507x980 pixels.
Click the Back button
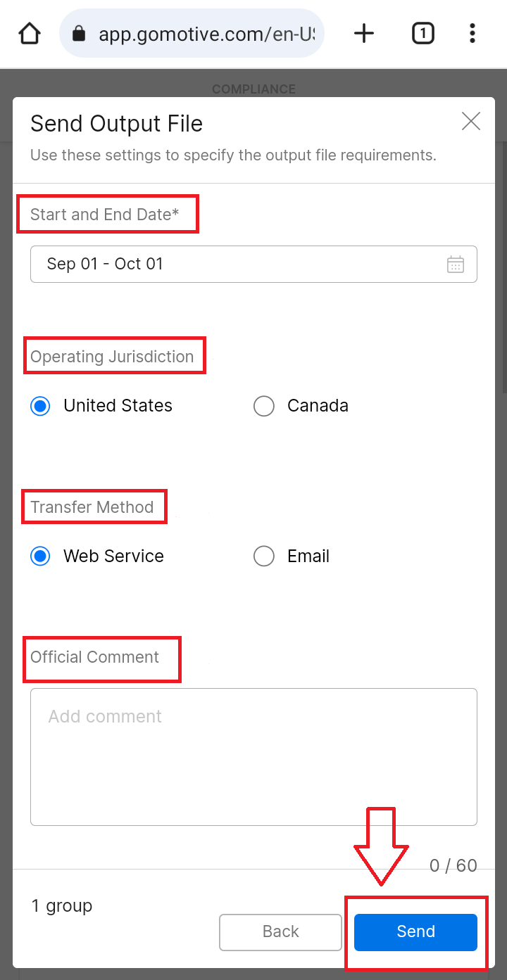280,932
